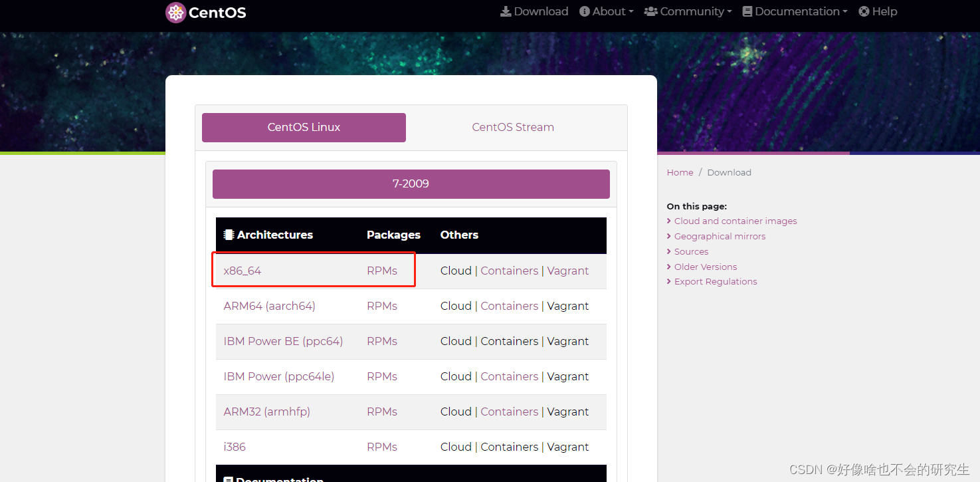Open Cloud in the ARM32 row
The image size is (980, 482).
pyautogui.click(x=456, y=412)
